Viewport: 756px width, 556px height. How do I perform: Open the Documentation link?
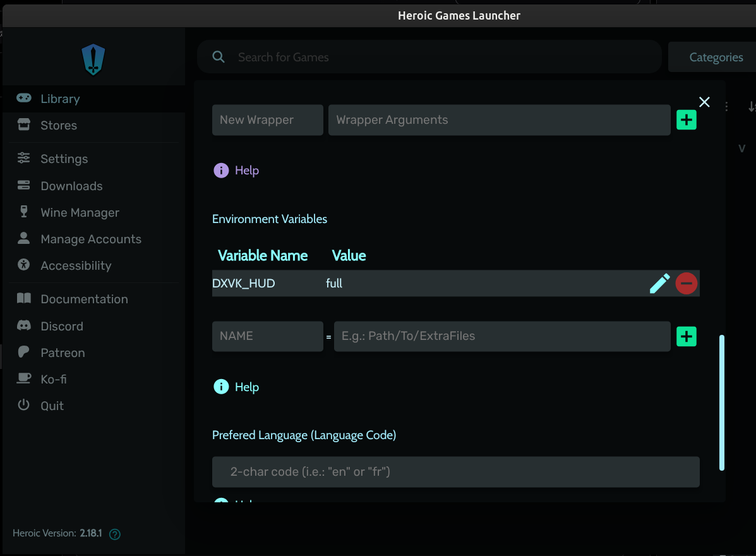(x=94, y=299)
